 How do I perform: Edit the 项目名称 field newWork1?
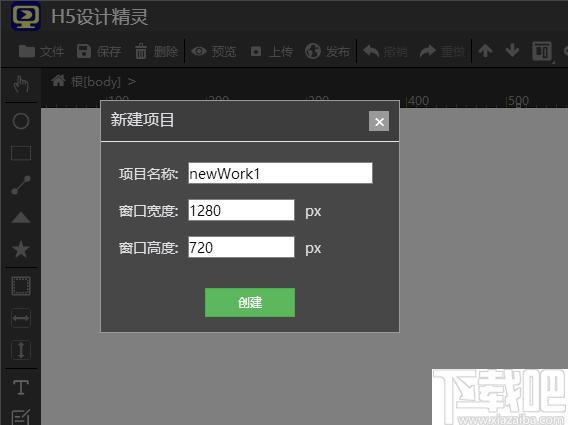[280, 173]
